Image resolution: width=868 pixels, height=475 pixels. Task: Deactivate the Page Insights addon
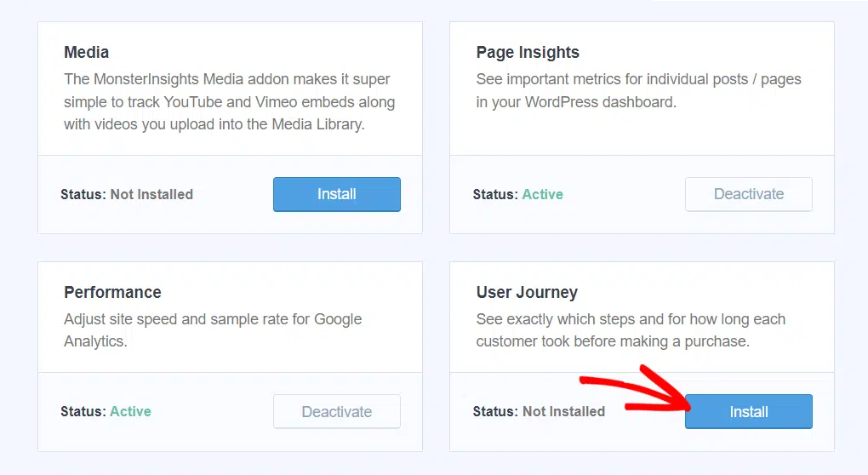point(748,194)
